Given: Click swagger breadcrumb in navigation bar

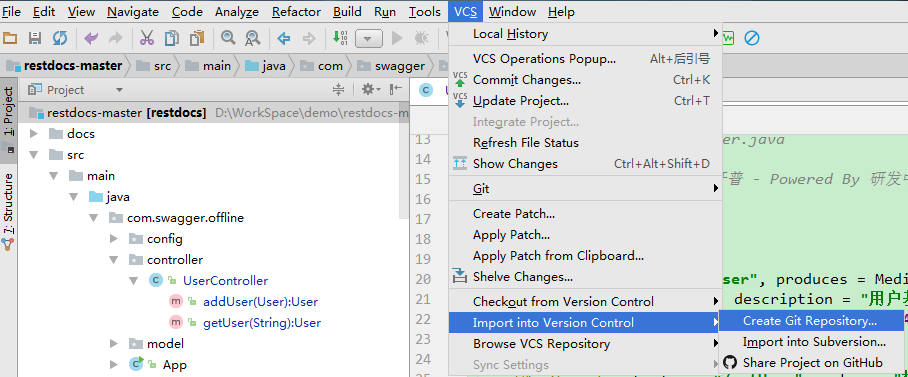Looking at the screenshot, I should (x=399, y=66).
